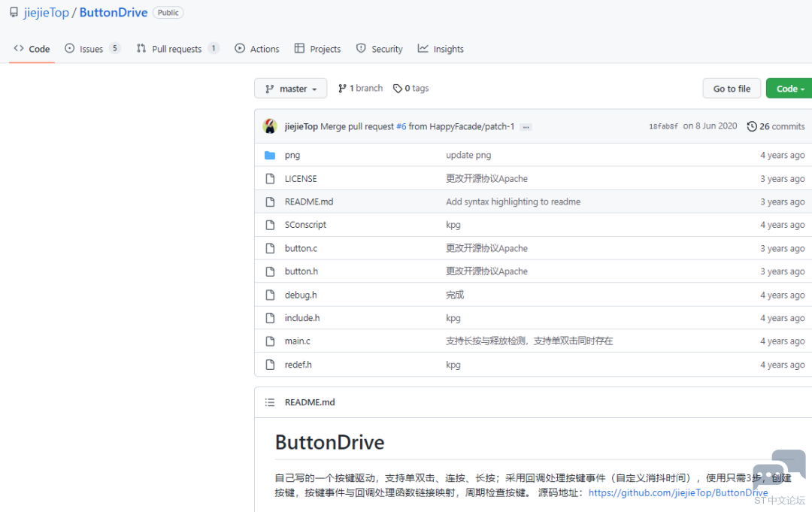
Task: Open the main.c row commit message
Action: tap(529, 341)
